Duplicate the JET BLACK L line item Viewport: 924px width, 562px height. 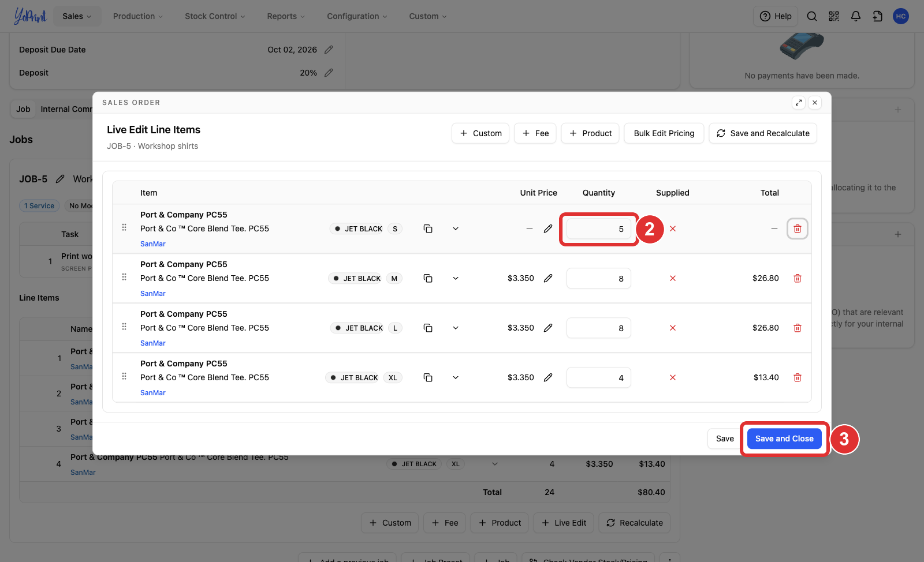coord(428,328)
